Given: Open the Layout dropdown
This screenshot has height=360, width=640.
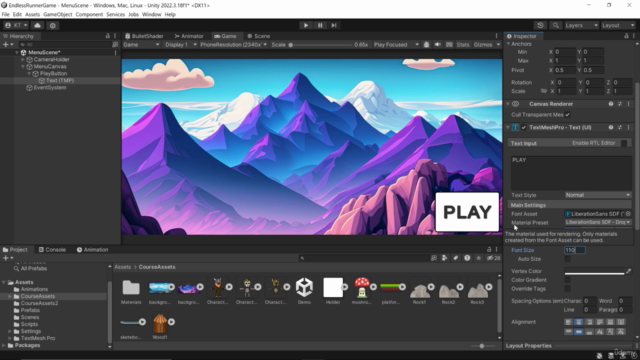Looking at the screenshot, I should click(618, 25).
